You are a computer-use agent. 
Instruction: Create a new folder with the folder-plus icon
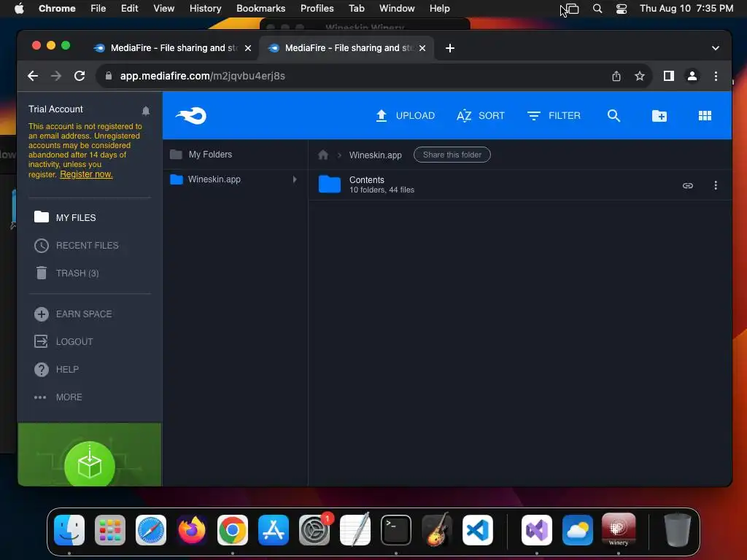(x=659, y=116)
